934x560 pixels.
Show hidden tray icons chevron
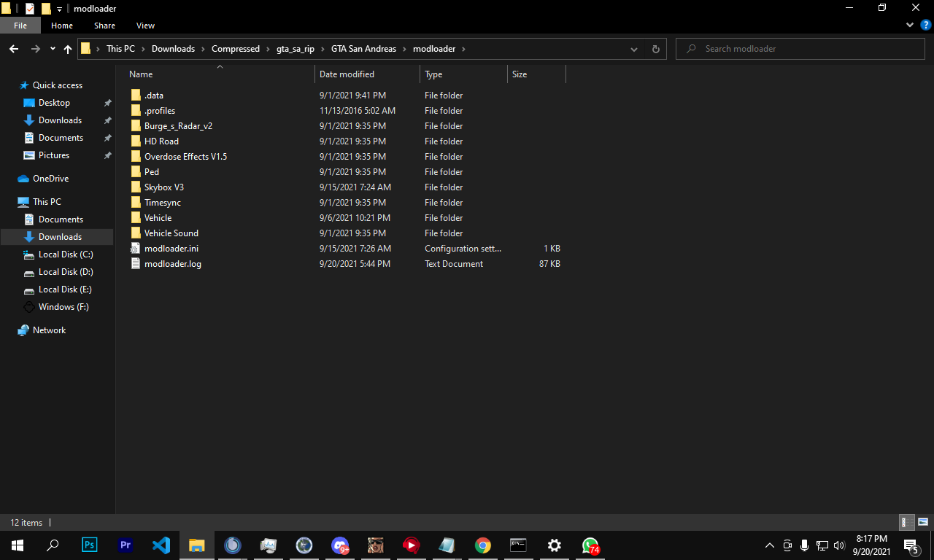click(x=769, y=545)
